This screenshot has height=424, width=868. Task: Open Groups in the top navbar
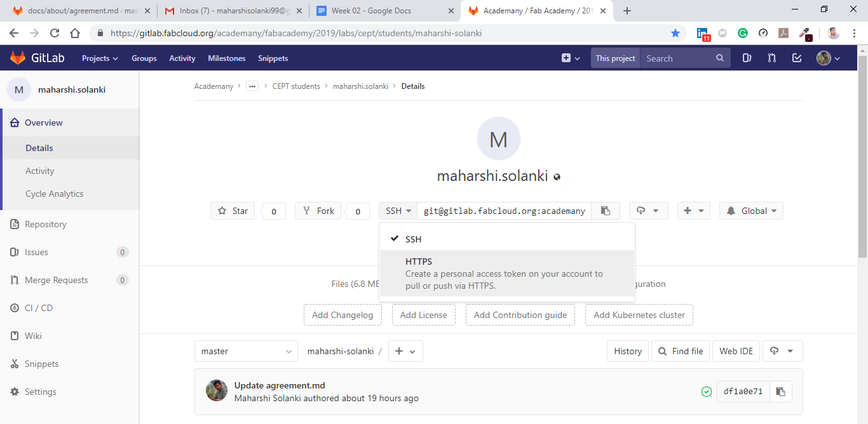tap(144, 58)
